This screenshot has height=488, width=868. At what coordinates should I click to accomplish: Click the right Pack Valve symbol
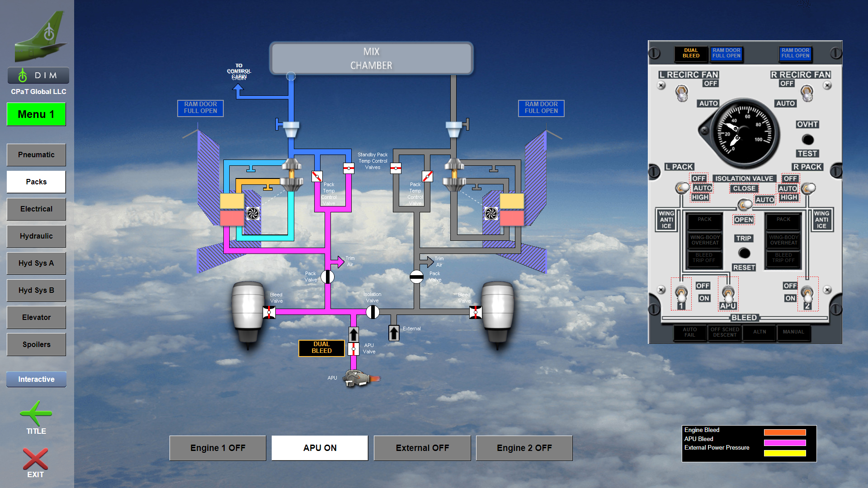(x=416, y=277)
